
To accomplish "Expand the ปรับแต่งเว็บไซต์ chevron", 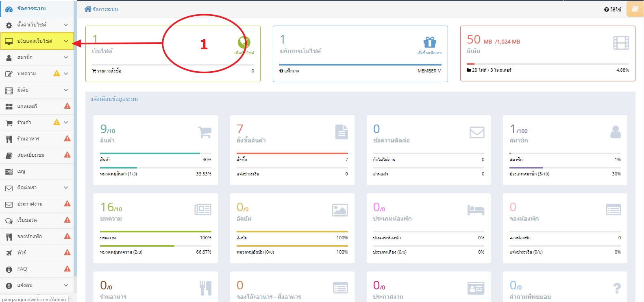I will point(66,41).
